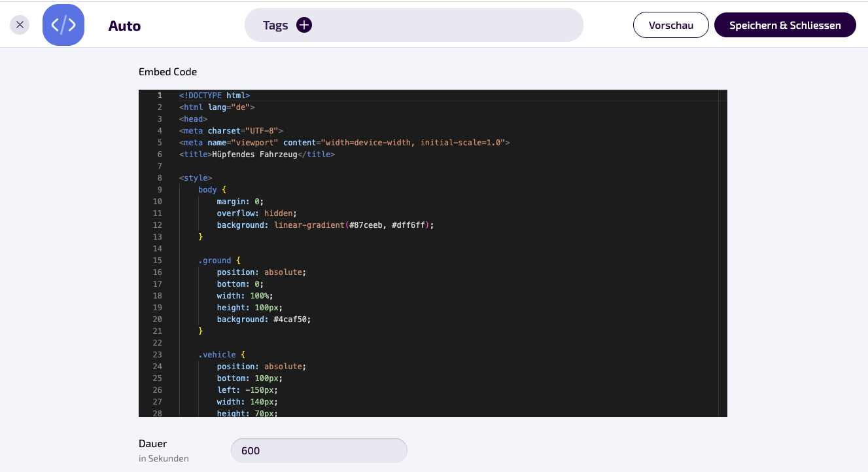This screenshot has height=472, width=868.
Task: Click the Hüpfendes Fahrzeug title text in code
Action: [254, 154]
